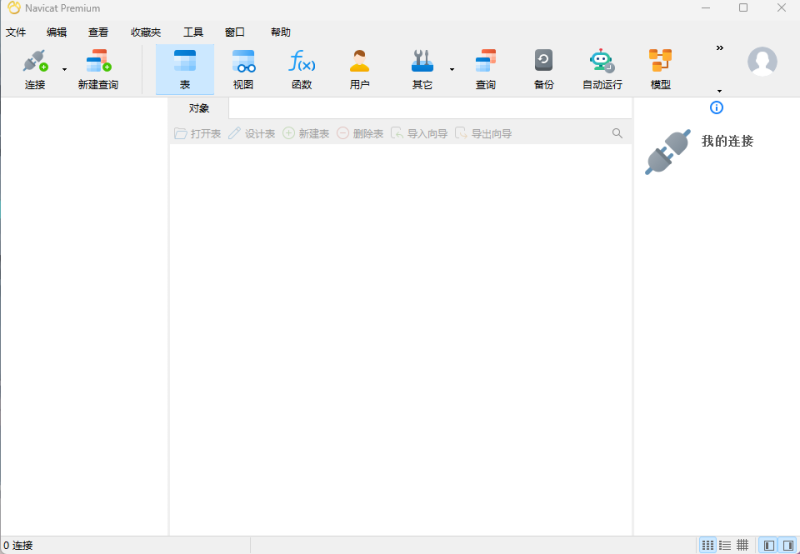Viewport: 800px width, 554px height.
Task: Toggle the right information pane visibility
Action: pos(788,545)
